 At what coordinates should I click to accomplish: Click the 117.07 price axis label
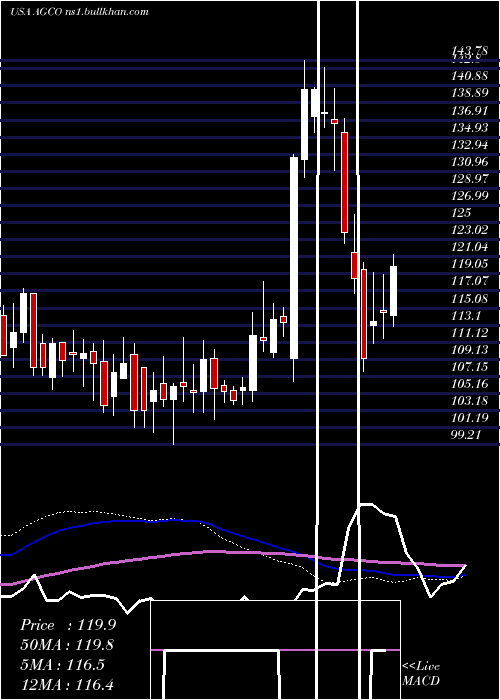(x=469, y=281)
